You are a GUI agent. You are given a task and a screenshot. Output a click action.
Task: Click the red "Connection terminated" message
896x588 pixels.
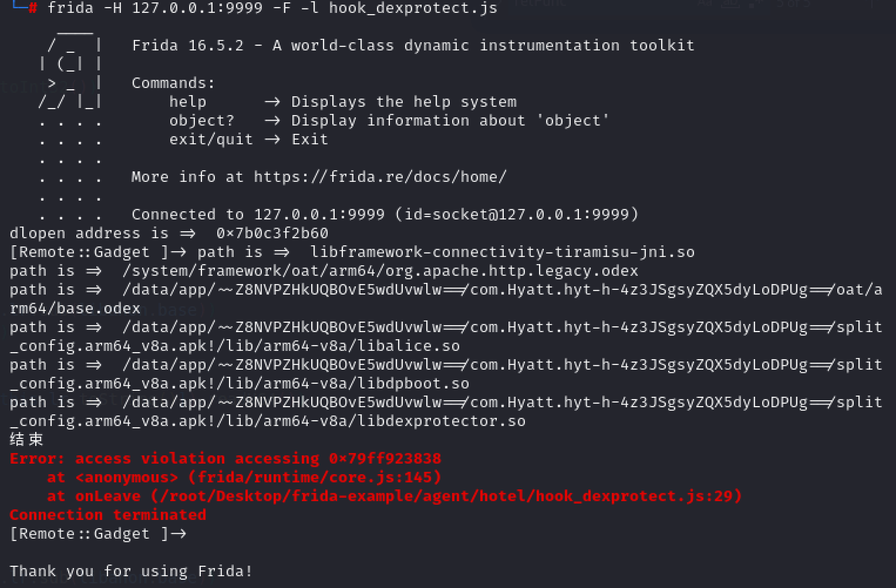(x=108, y=515)
